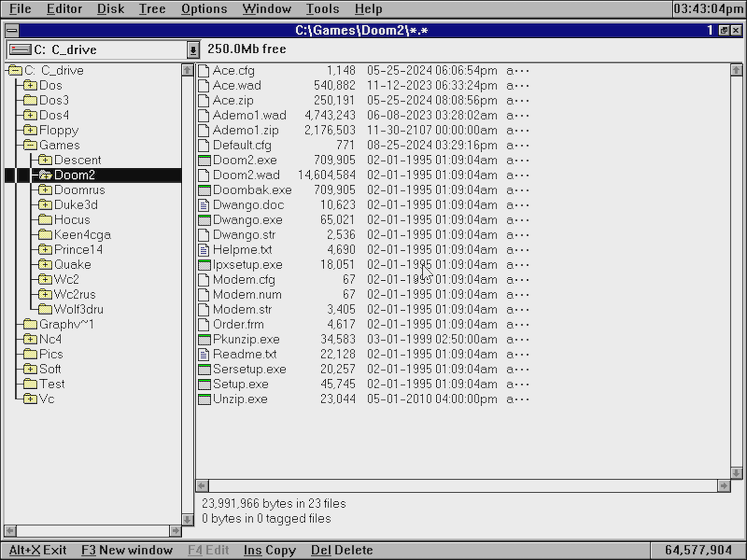Select the Pics folder in tree
This screenshot has width=747, height=560.
[x=51, y=354]
